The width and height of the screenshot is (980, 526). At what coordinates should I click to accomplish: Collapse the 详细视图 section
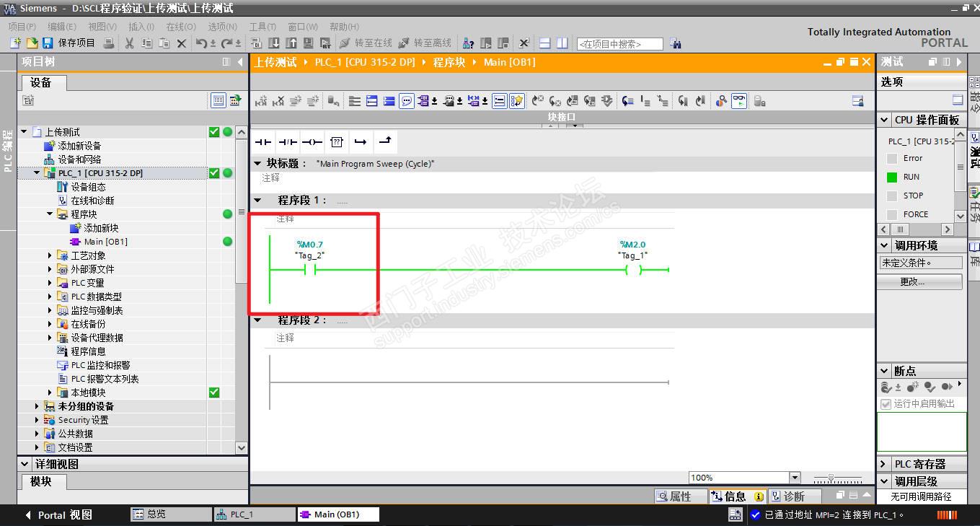coord(26,464)
